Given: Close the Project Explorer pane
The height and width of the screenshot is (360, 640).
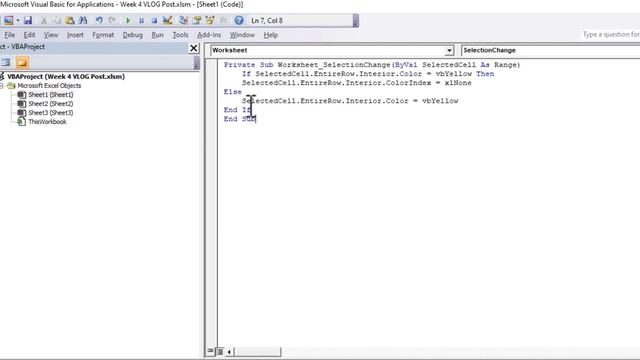Looking at the screenshot, I should [x=193, y=48].
